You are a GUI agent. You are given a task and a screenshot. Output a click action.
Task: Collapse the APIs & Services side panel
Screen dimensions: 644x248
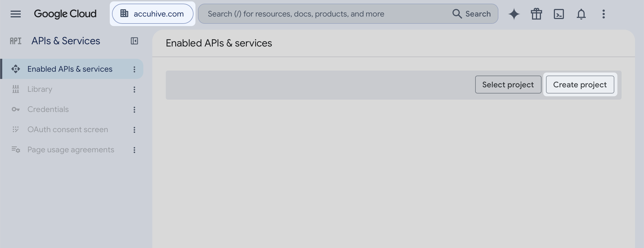[134, 41]
